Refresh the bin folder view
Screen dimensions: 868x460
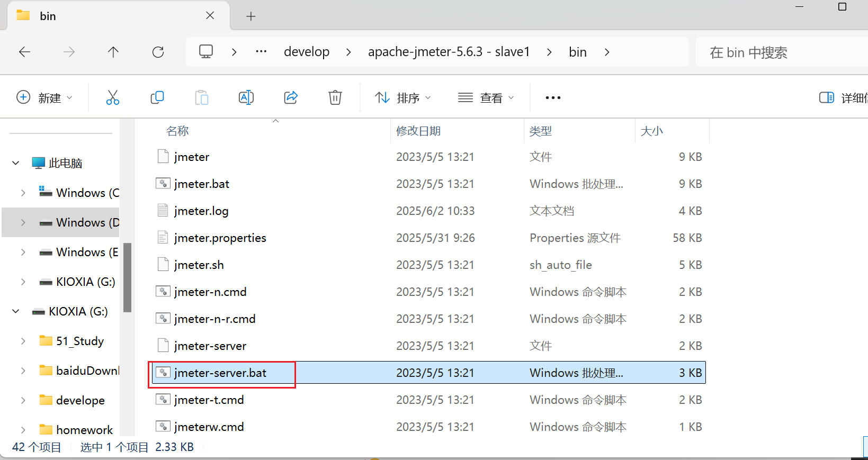[158, 52]
